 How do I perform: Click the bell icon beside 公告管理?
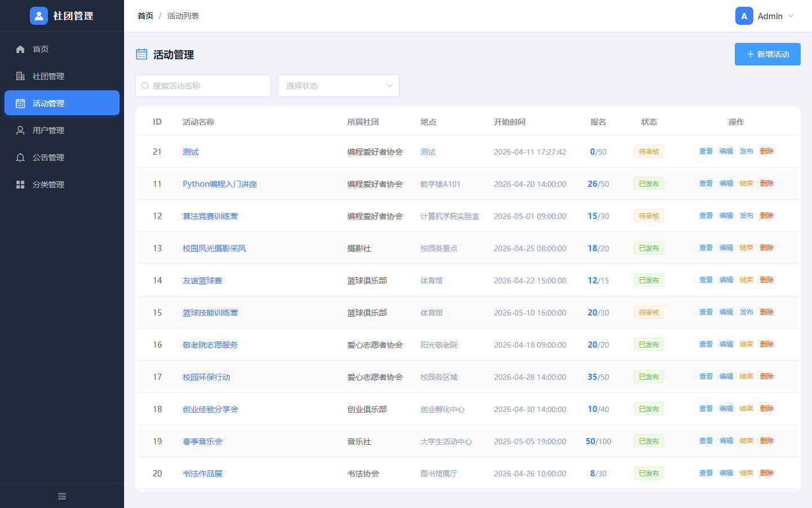[20, 157]
